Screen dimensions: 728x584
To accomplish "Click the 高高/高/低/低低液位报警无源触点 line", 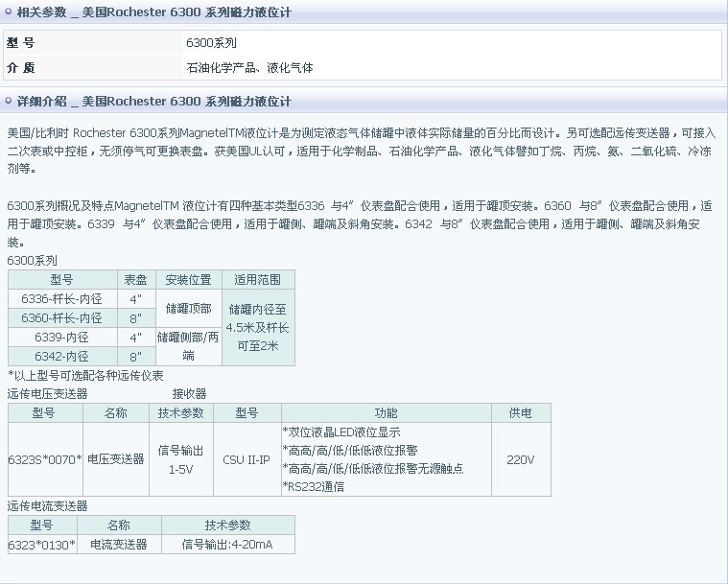I will [x=373, y=468].
